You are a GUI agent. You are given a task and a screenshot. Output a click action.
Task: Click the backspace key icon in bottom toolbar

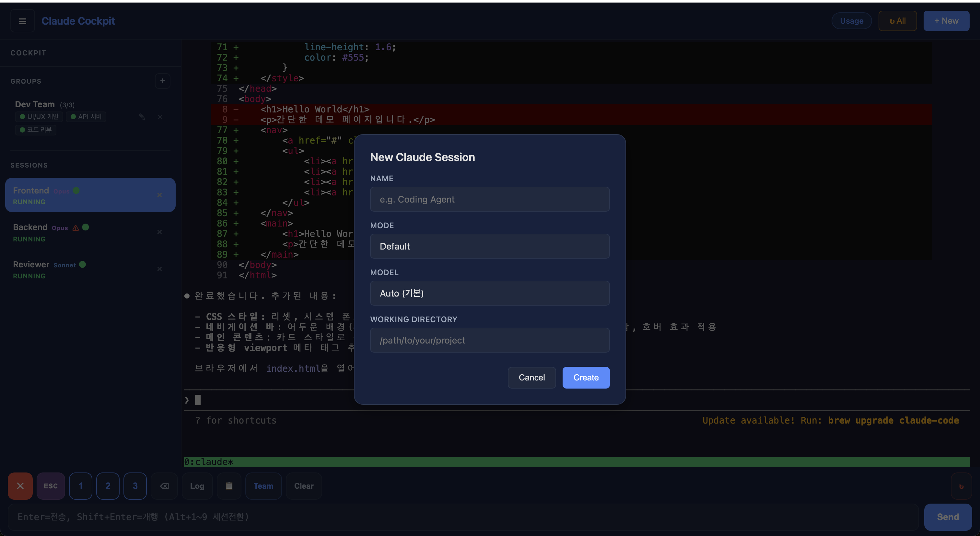pos(164,486)
